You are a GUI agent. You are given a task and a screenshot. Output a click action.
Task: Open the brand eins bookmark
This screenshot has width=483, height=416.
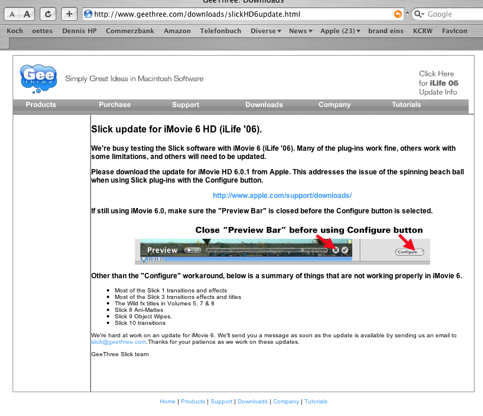(x=386, y=31)
